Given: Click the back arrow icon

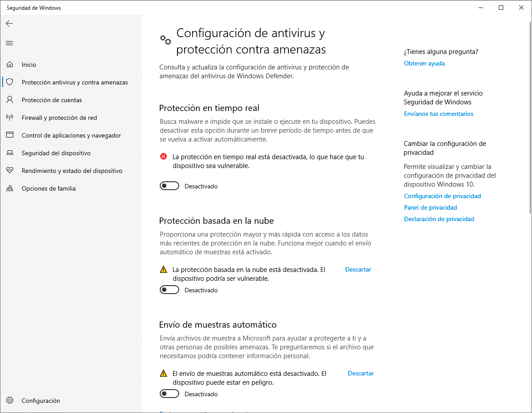Looking at the screenshot, I should (9, 23).
